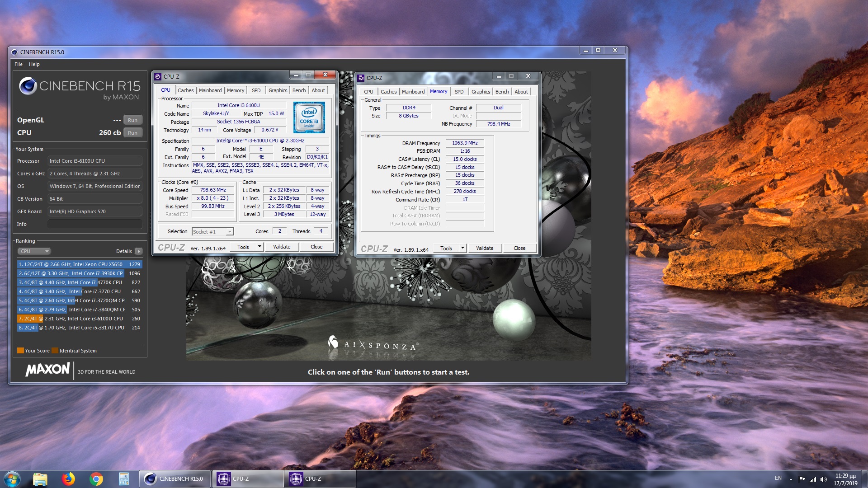Open the volume control in system tray
Viewport: 868px width, 488px height.
click(x=823, y=479)
